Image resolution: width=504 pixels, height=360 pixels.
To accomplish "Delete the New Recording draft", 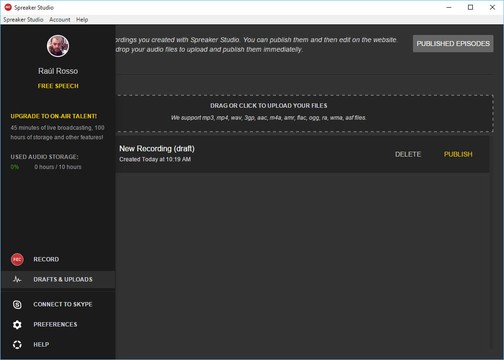I will (408, 154).
